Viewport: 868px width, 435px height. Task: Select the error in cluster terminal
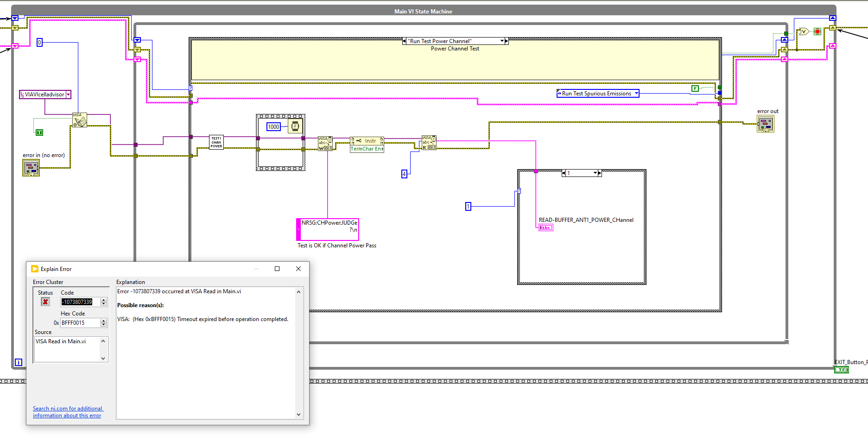coord(31,168)
